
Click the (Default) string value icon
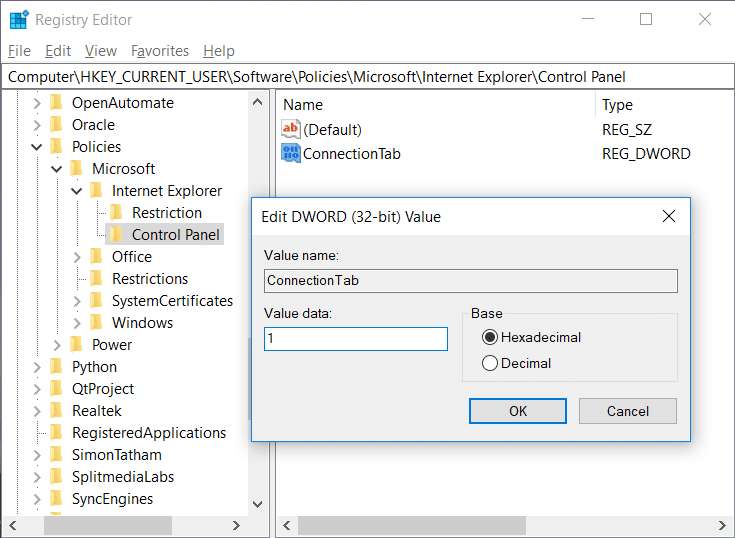pos(291,129)
